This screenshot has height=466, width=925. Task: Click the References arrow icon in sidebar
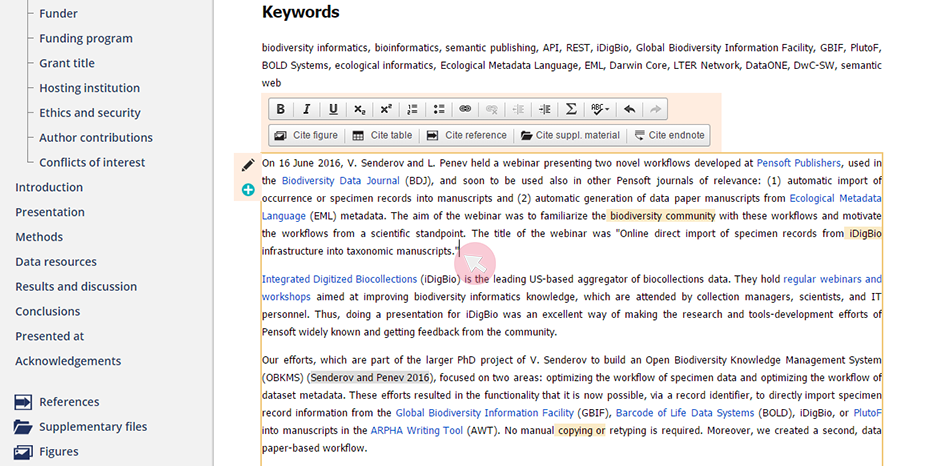click(x=23, y=402)
